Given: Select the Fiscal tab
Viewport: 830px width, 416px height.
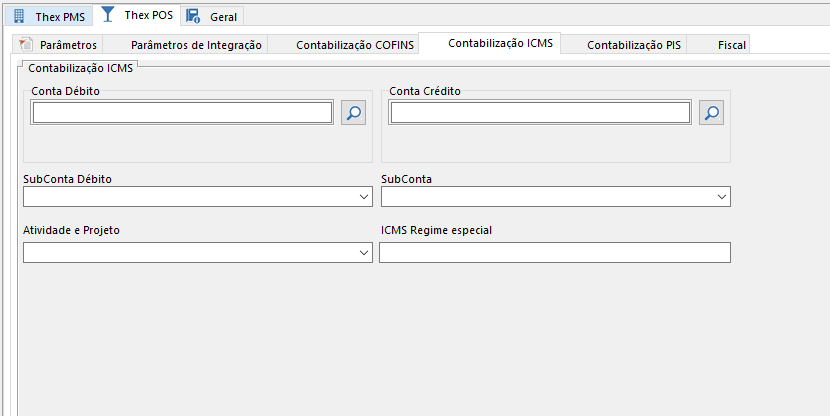Looking at the screenshot, I should 732,45.
